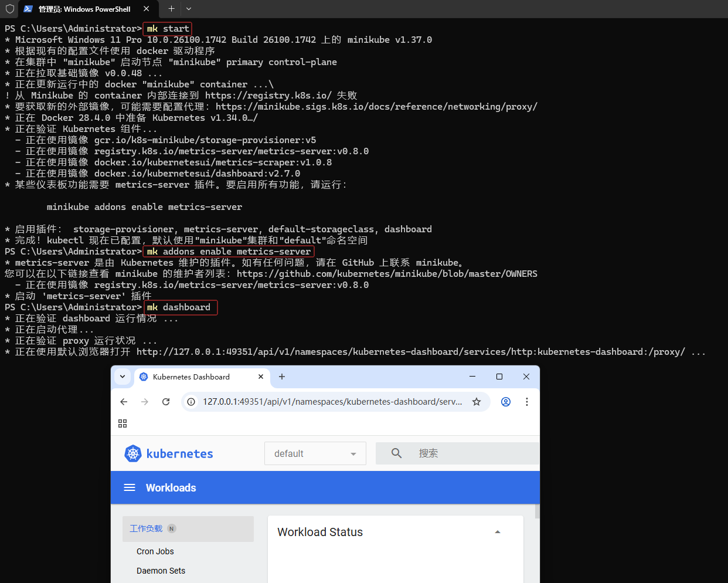This screenshot has height=583, width=728.
Task: Click the search magnifier icon
Action: (x=397, y=453)
